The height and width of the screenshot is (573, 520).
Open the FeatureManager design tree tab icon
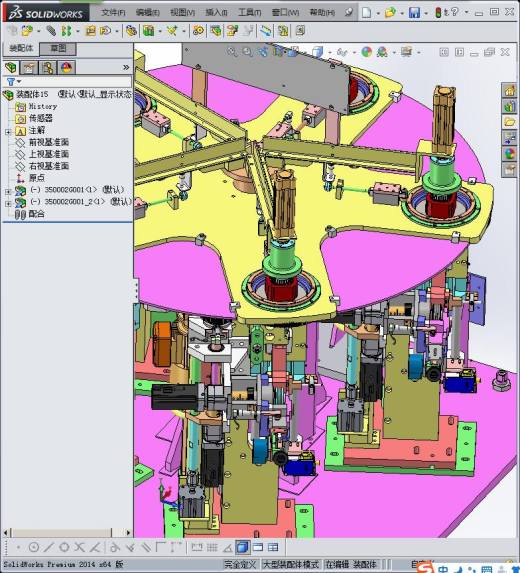[11, 67]
